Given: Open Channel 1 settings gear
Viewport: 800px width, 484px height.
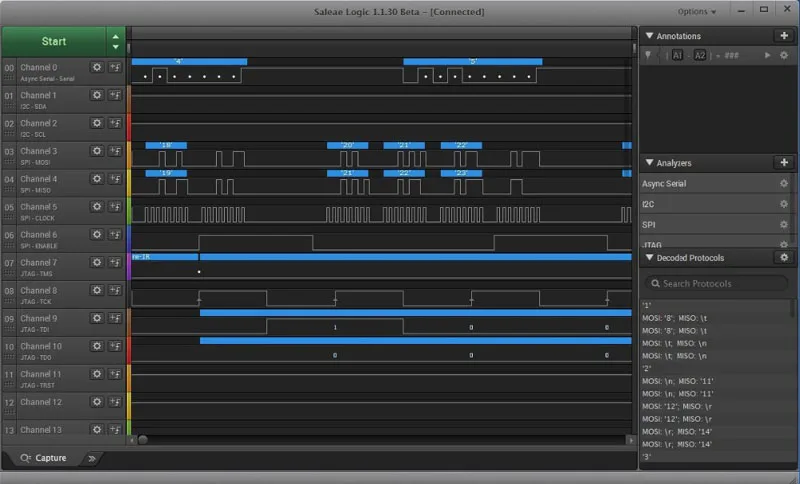Looking at the screenshot, I should pyautogui.click(x=96, y=95).
